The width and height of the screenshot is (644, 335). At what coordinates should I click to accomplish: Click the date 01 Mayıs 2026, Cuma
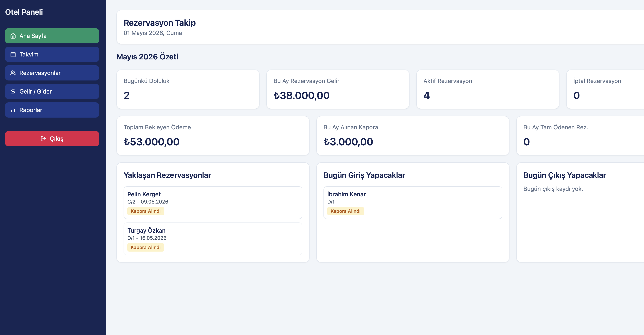152,33
